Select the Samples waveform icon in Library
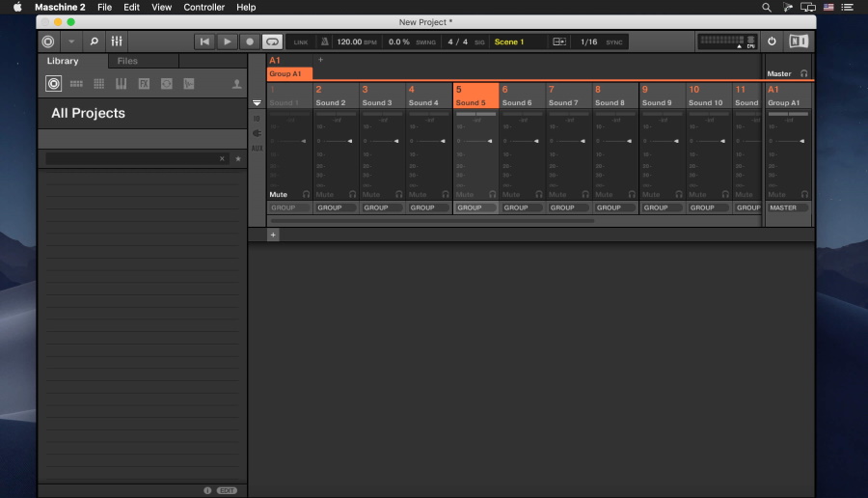 pos(189,84)
